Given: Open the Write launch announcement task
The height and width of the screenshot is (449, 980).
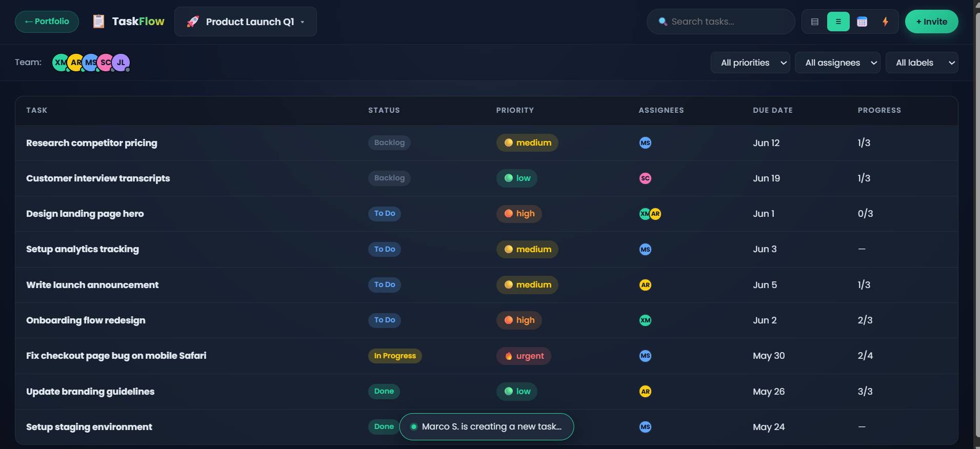Looking at the screenshot, I should pyautogui.click(x=92, y=285).
